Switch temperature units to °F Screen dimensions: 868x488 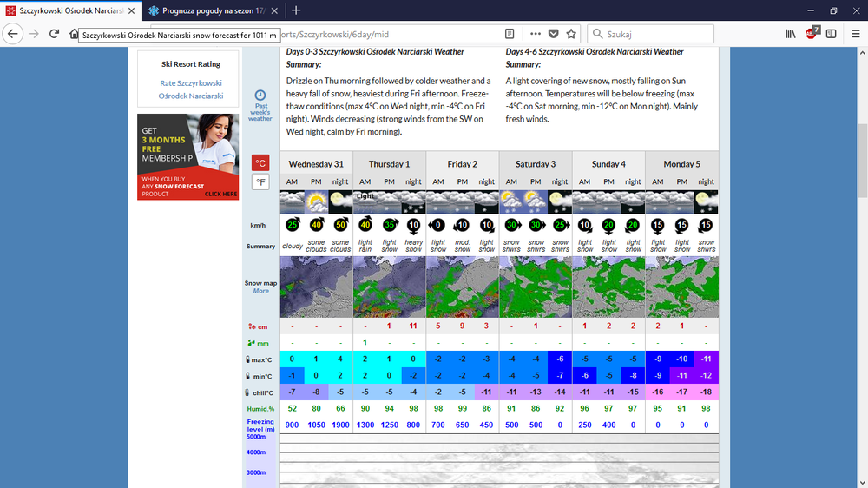tap(260, 181)
